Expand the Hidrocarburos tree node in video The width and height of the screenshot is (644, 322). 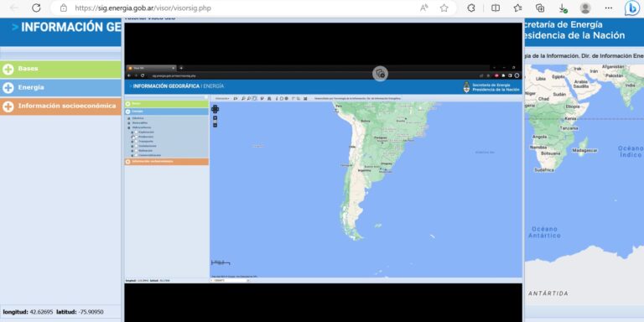click(128, 127)
